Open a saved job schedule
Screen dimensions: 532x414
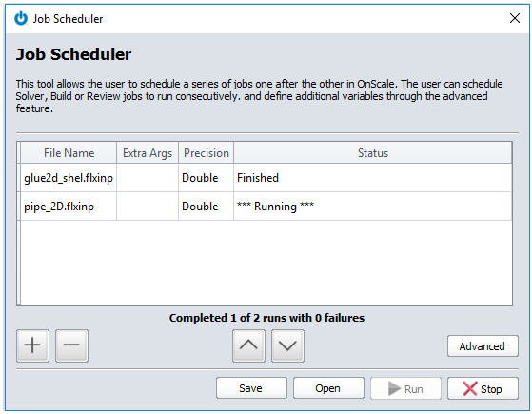(328, 388)
